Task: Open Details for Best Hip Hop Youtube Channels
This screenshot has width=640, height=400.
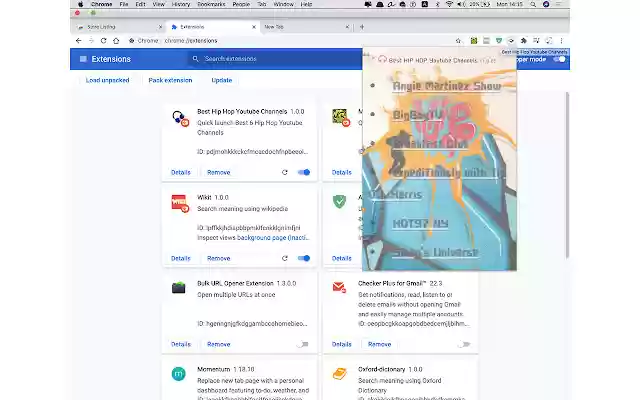Action: tap(181, 173)
